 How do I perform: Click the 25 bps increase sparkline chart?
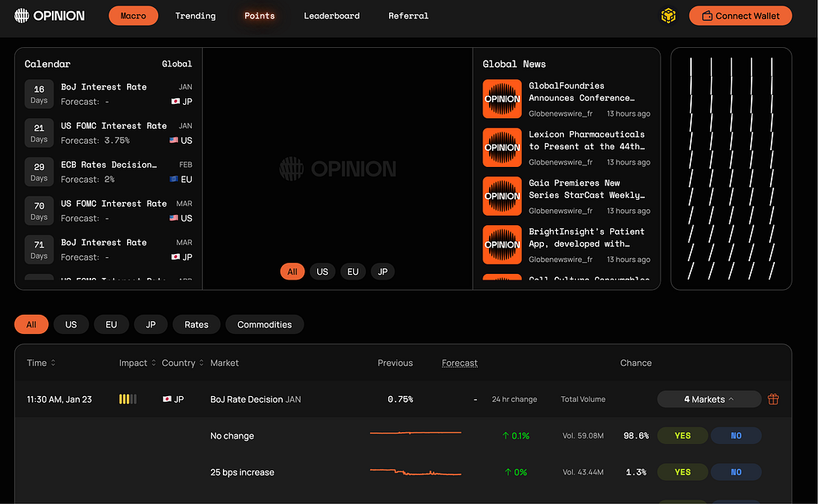click(x=415, y=472)
